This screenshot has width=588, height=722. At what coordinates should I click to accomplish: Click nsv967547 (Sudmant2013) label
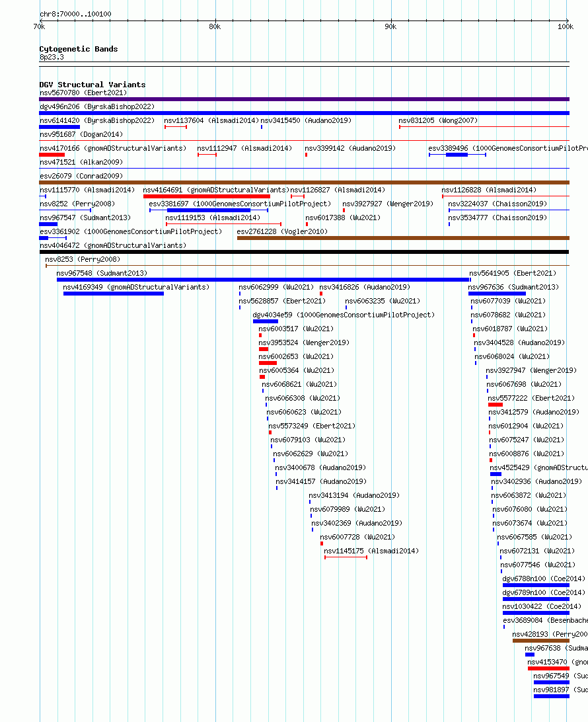click(85, 218)
